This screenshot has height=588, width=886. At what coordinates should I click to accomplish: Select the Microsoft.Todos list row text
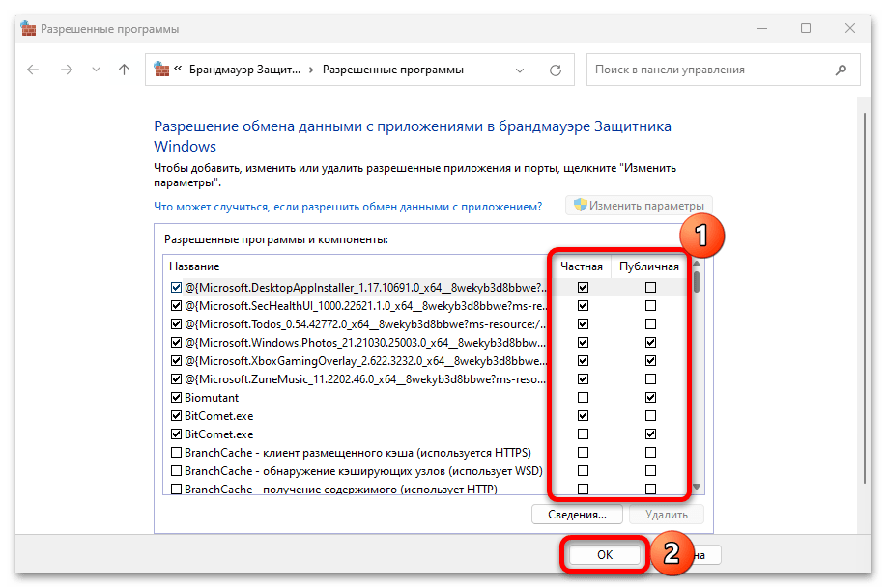click(x=365, y=324)
